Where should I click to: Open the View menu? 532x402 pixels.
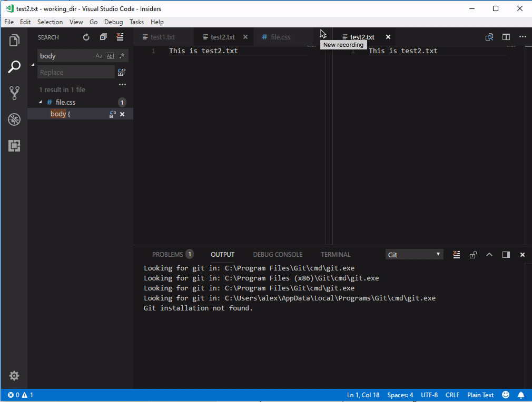click(x=76, y=22)
